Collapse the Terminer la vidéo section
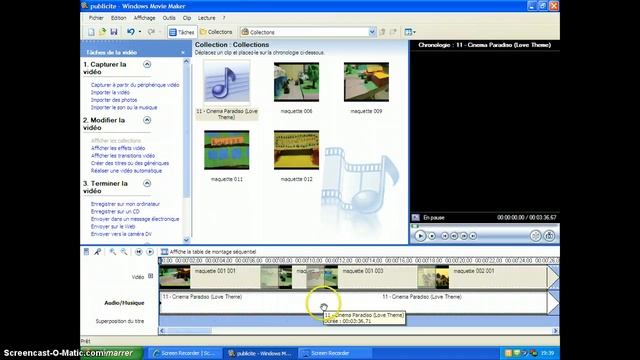The image size is (640, 360). (x=147, y=183)
